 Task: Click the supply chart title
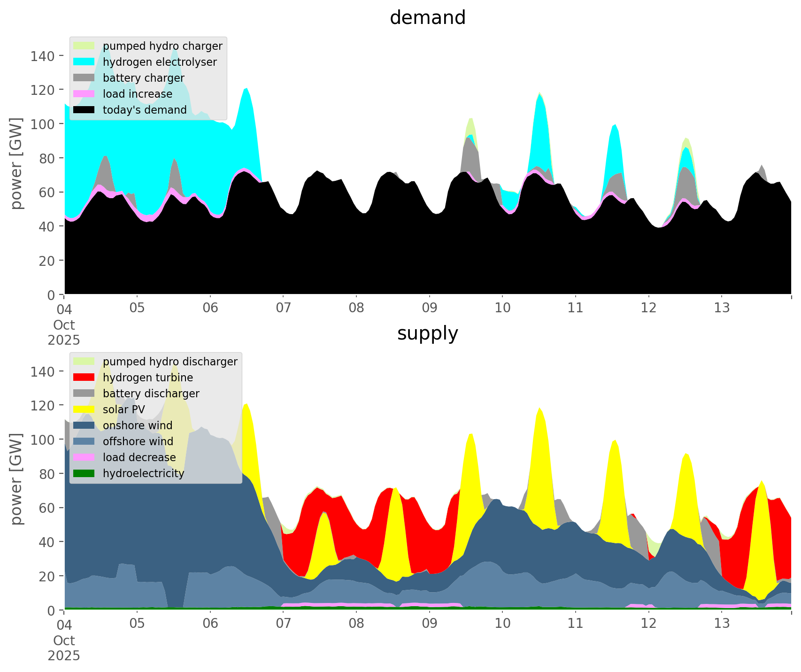pos(427,333)
